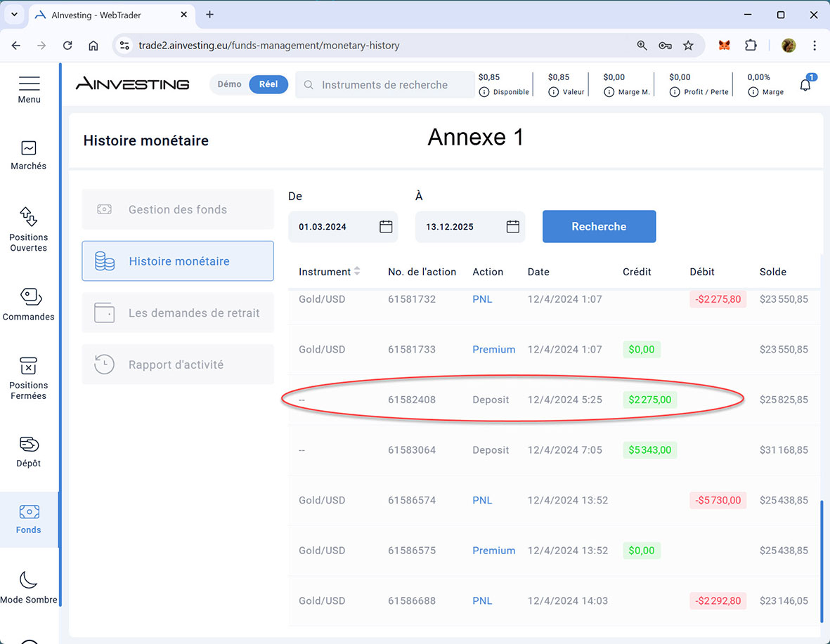Image resolution: width=830 pixels, height=644 pixels.
Task: Click the notification bell icon
Action: tap(805, 85)
